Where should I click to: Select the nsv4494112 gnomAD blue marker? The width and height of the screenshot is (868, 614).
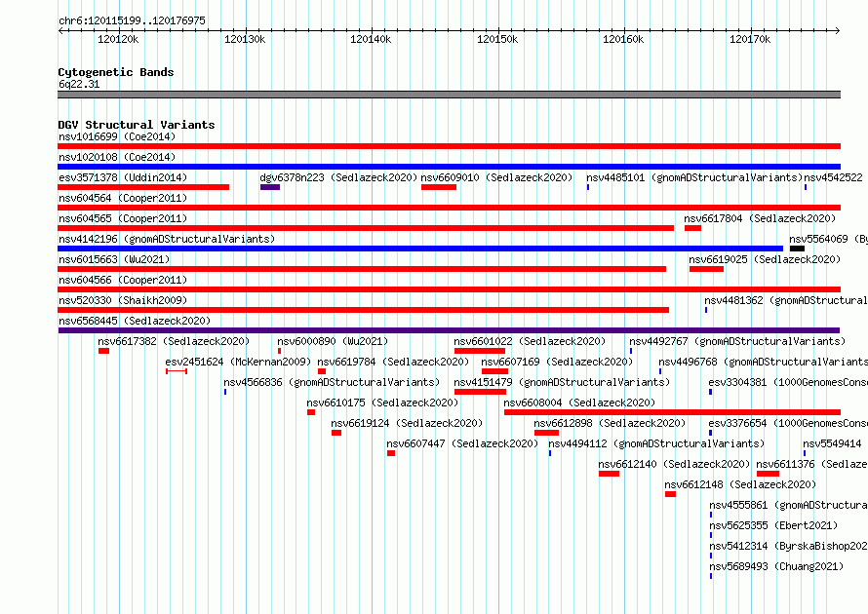pos(550,453)
